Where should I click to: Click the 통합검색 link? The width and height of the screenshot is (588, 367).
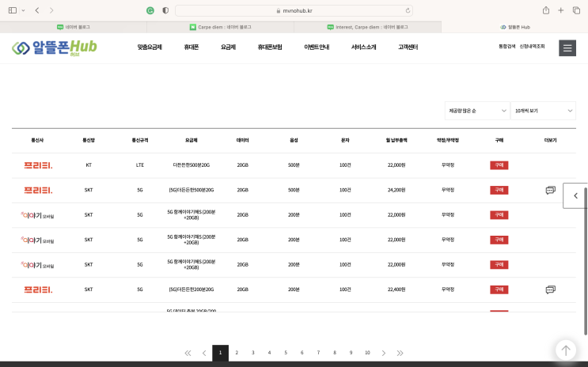click(x=506, y=46)
